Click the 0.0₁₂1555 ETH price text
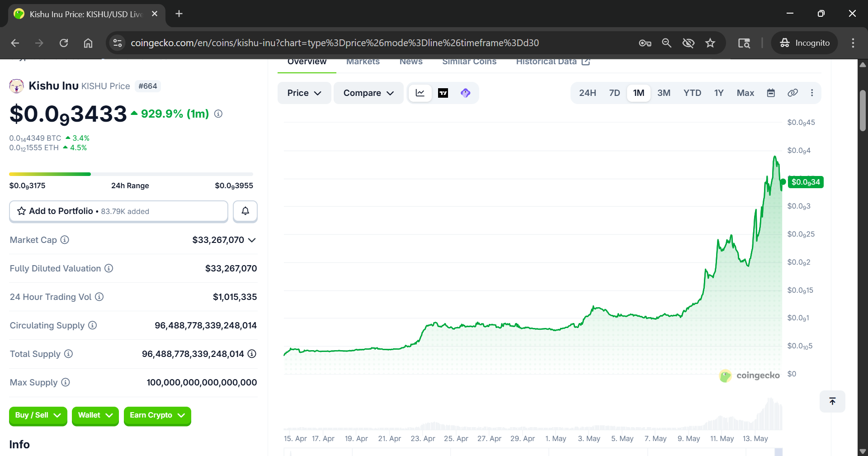This screenshot has width=868, height=456. [34, 148]
